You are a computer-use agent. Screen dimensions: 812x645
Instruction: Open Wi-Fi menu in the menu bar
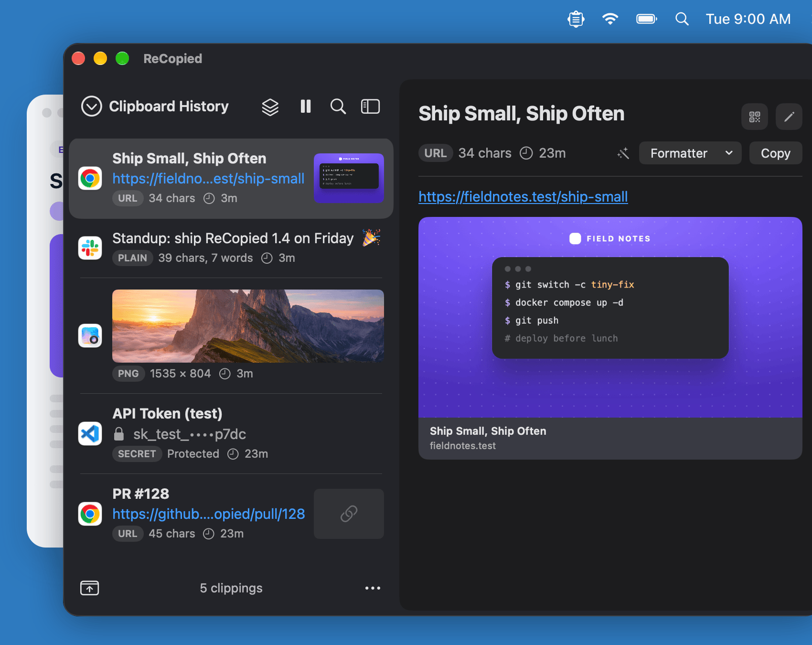[610, 19]
